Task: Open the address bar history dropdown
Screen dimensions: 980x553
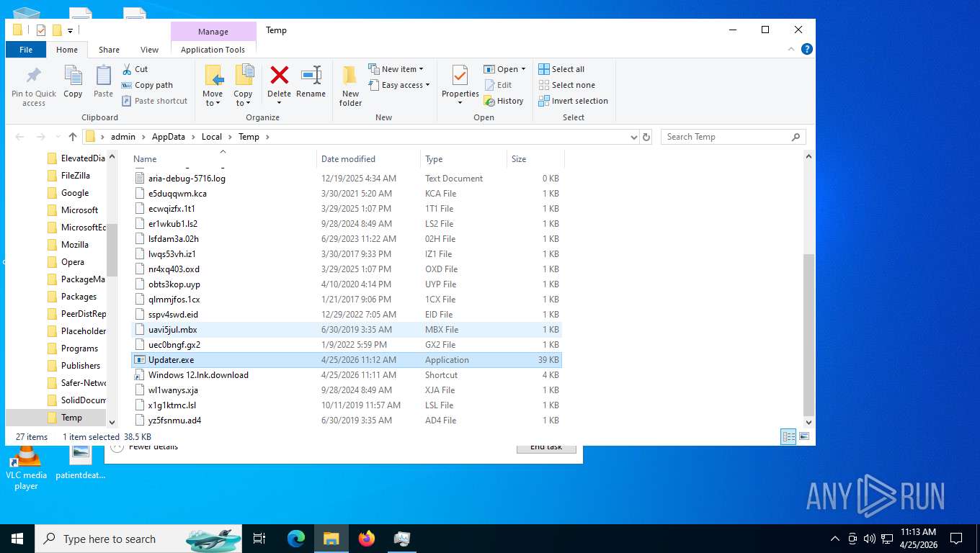Action: pos(634,137)
